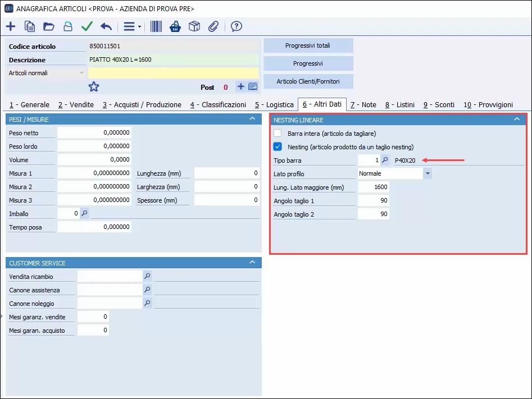Collapse the Pesi / Misure panel
Screen dimensions: 532x399
point(252,119)
